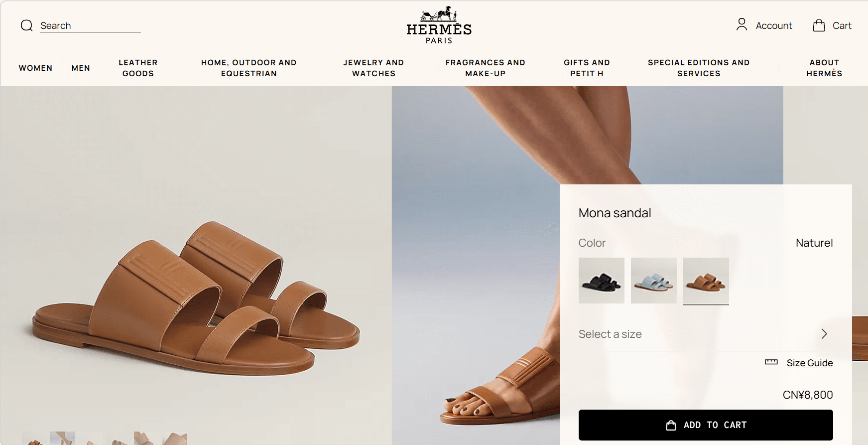The height and width of the screenshot is (445, 868).
Task: Open Account via the person icon
Action: point(742,25)
